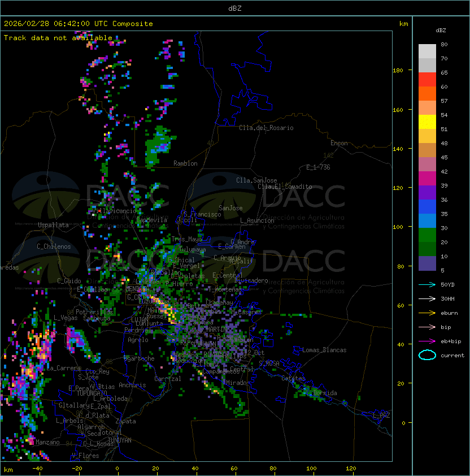Click the white 30HM arrow legend icon

coord(427,298)
